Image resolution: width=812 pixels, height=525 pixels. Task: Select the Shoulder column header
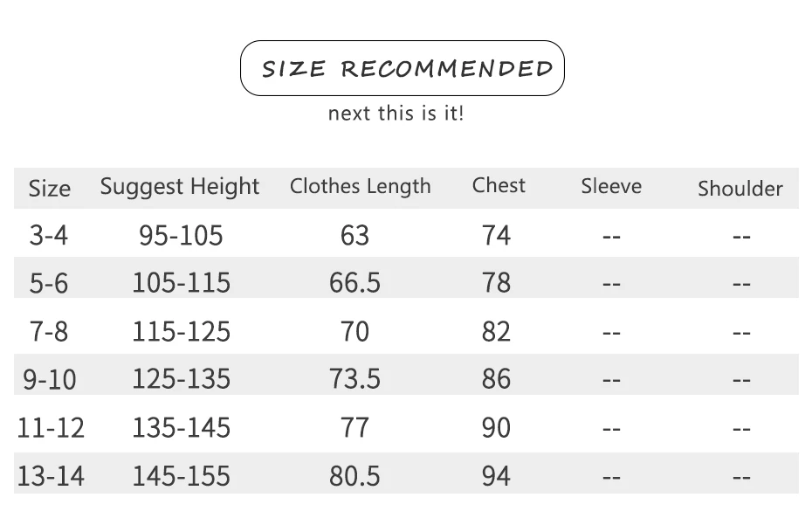click(x=740, y=189)
